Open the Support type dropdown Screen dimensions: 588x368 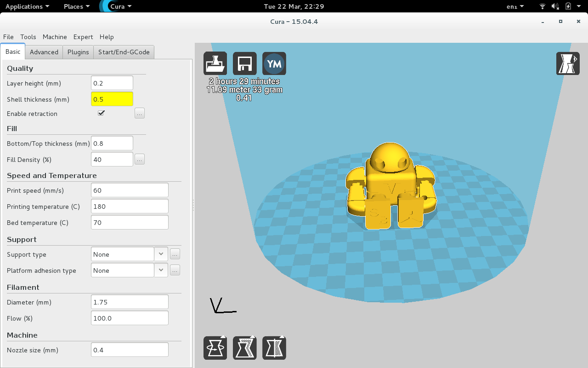pos(129,254)
